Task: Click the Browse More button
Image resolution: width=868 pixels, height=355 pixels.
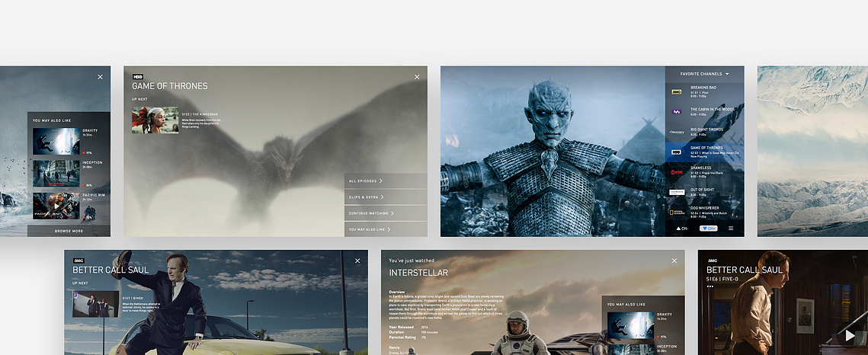Action: click(x=69, y=231)
